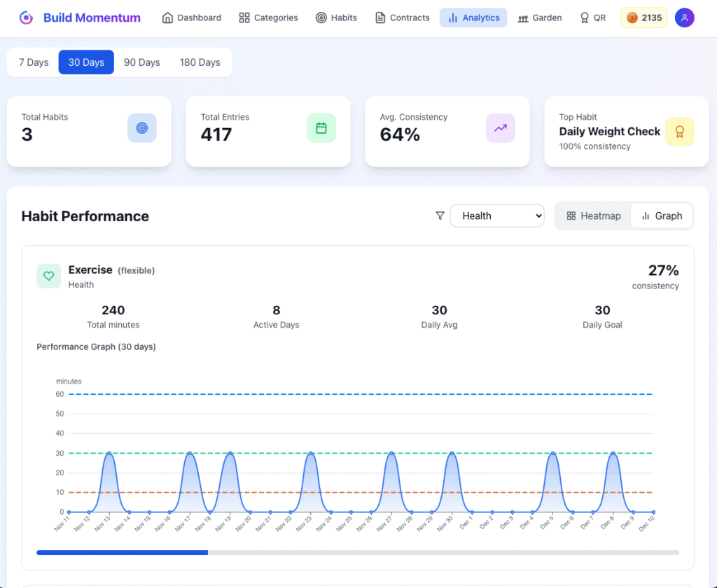
Task: Go to the Dashboard page
Action: coord(191,17)
